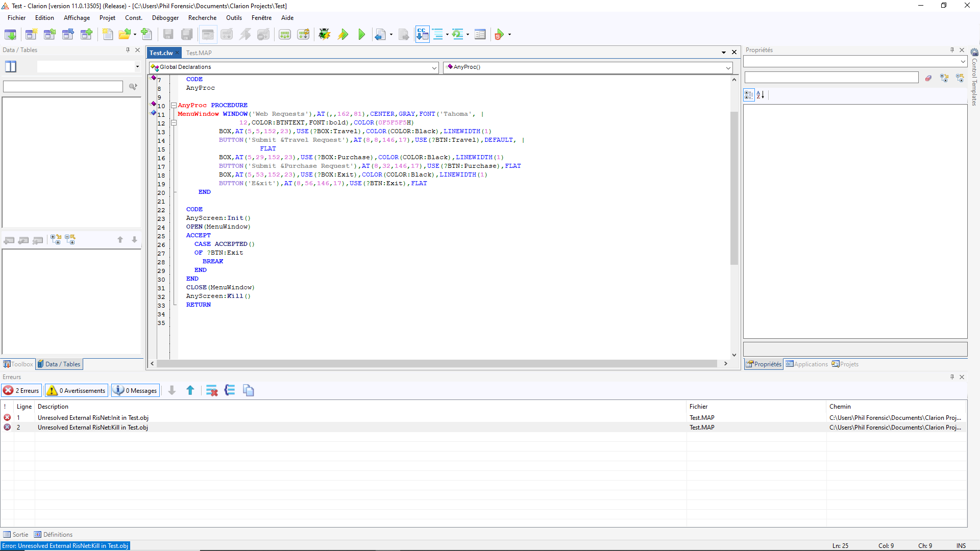Toggle the 0 Avertissements filter button
The width and height of the screenshot is (980, 551).
[x=77, y=390]
